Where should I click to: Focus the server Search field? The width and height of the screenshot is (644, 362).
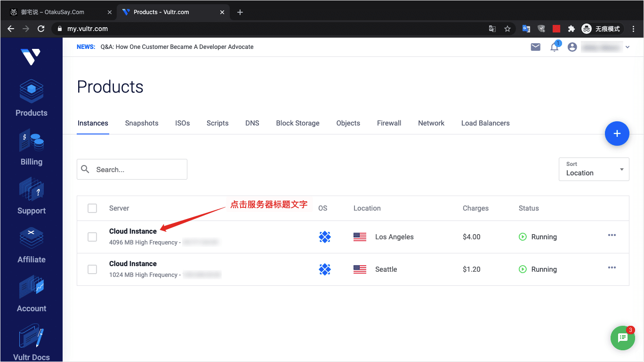pyautogui.click(x=132, y=169)
